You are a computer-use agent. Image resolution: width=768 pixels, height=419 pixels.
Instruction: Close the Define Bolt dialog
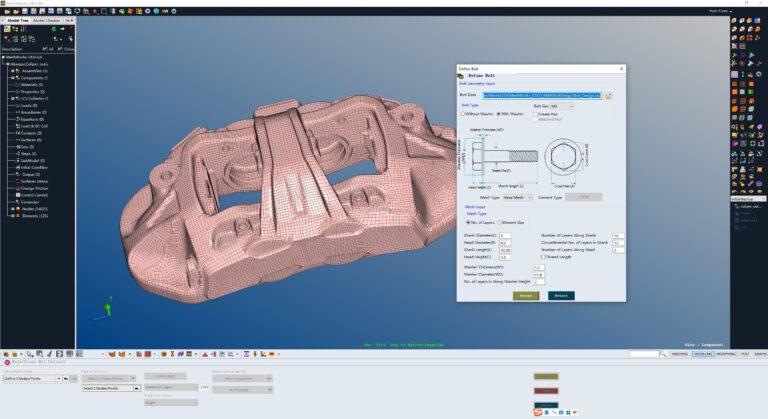pyautogui.click(x=622, y=69)
